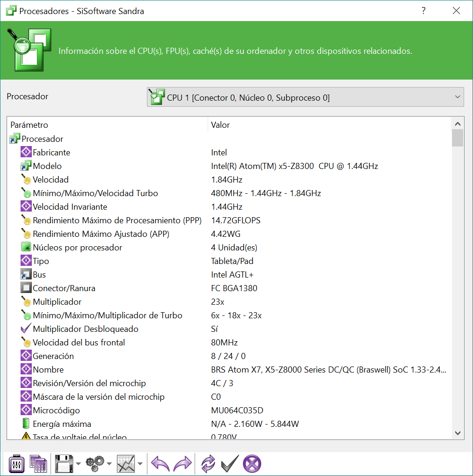Confirm with the checkmark icon
473x476 pixels.
coord(230,463)
